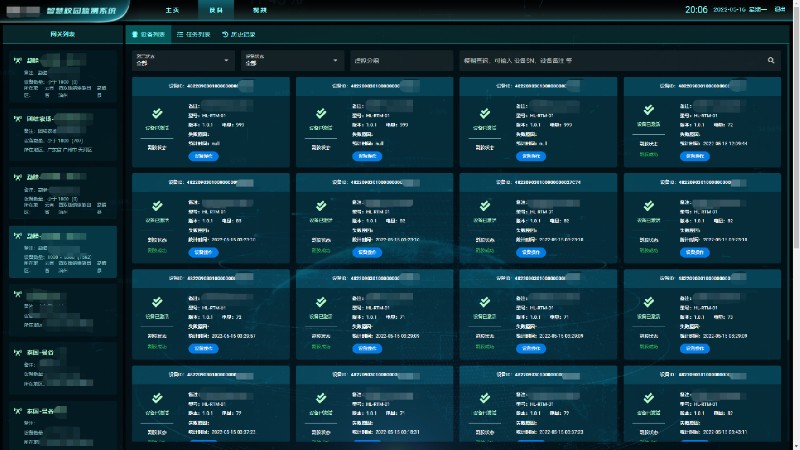The image size is (800, 450).
Task: Click antenna icon of the 广州市 gateway entry
Action: 18,118
